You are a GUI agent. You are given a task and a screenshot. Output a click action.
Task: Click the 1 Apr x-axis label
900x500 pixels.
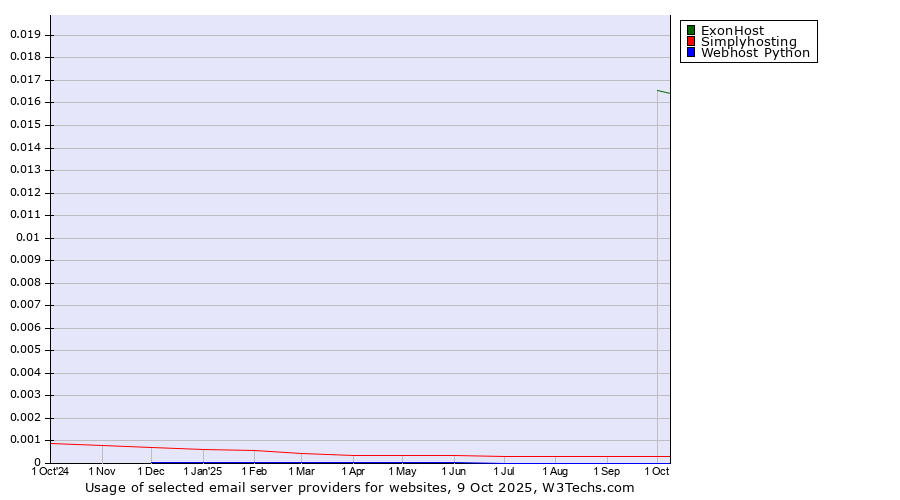point(352,471)
